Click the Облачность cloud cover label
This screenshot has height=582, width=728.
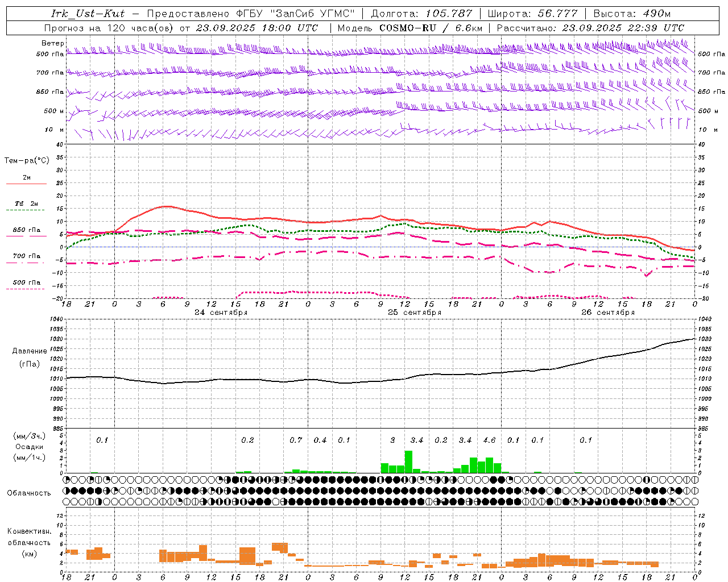[29, 493]
